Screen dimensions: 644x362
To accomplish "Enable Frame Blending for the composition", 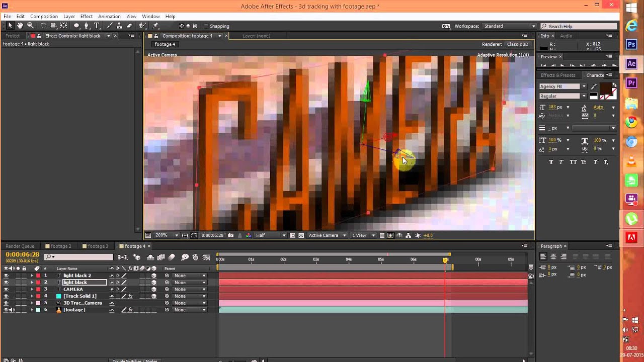I will point(161,257).
